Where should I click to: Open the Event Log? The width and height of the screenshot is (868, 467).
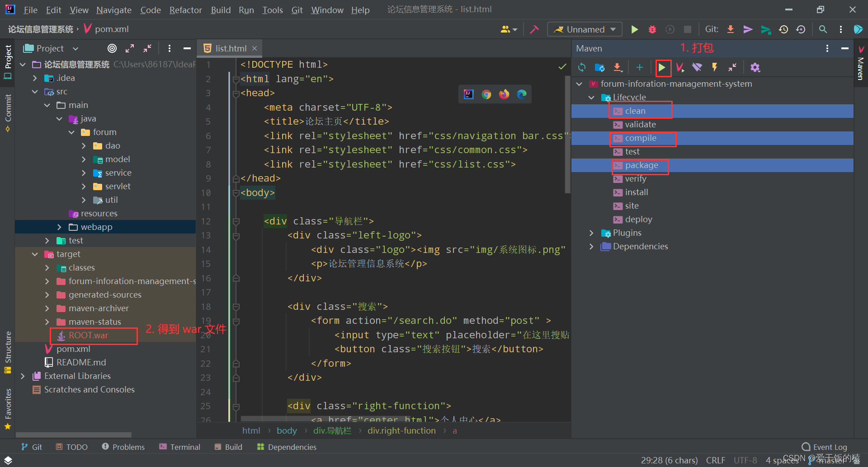[x=830, y=447]
